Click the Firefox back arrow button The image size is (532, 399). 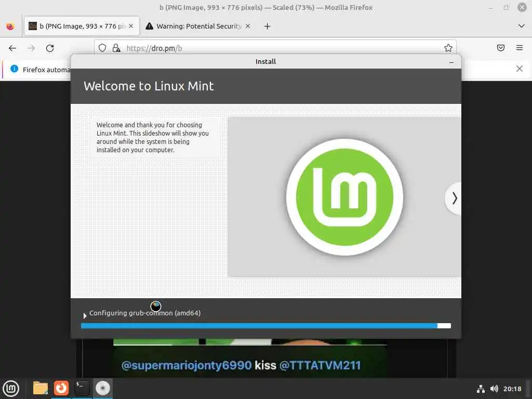pos(12,48)
